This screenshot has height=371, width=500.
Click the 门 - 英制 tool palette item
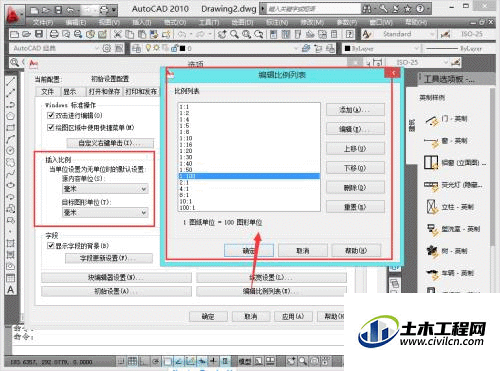pos(447,120)
